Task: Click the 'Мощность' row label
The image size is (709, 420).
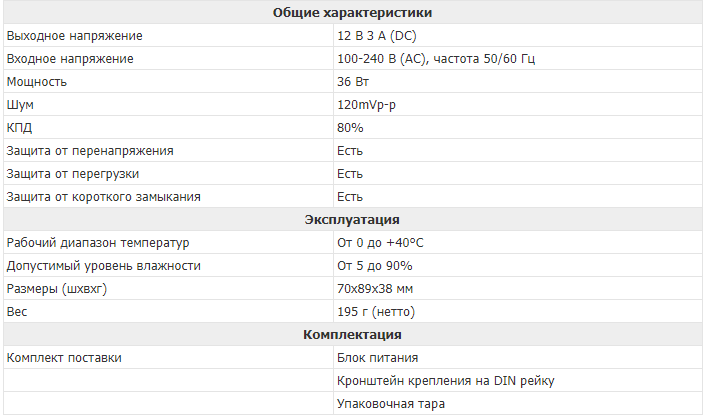Action: pyautogui.click(x=37, y=82)
